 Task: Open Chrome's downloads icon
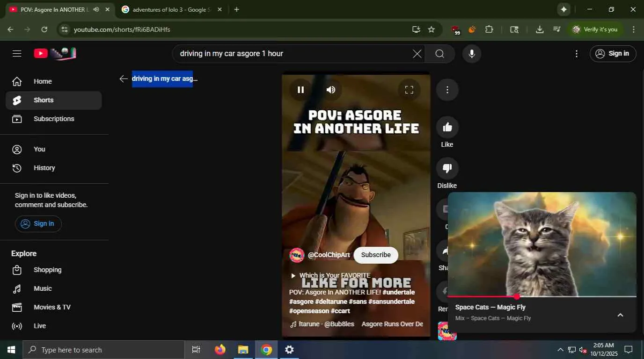click(540, 29)
